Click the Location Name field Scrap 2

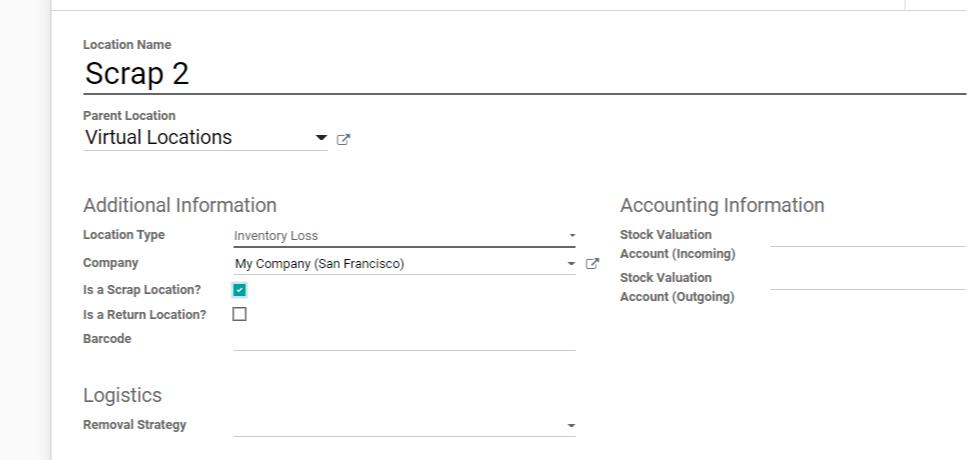pyautogui.click(x=524, y=74)
